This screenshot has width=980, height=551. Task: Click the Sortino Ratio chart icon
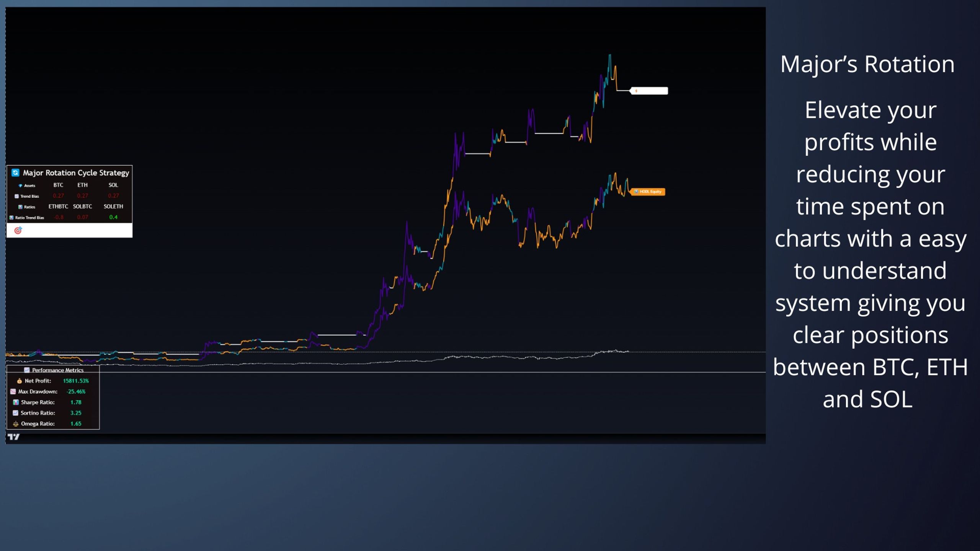15,413
